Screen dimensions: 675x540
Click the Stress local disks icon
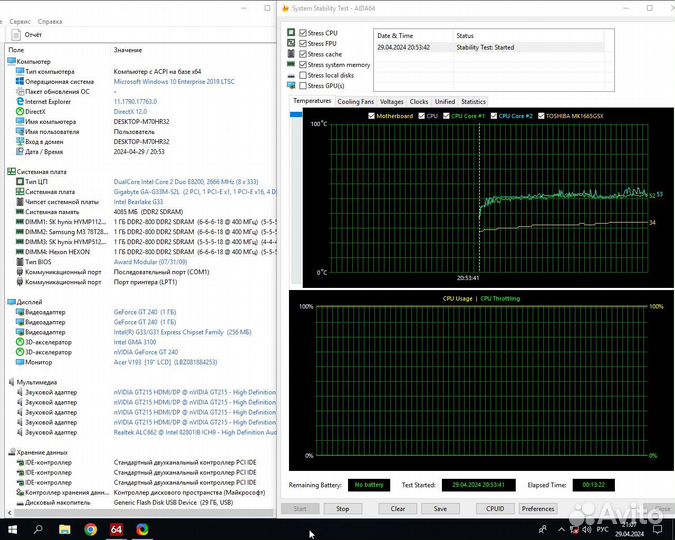291,75
